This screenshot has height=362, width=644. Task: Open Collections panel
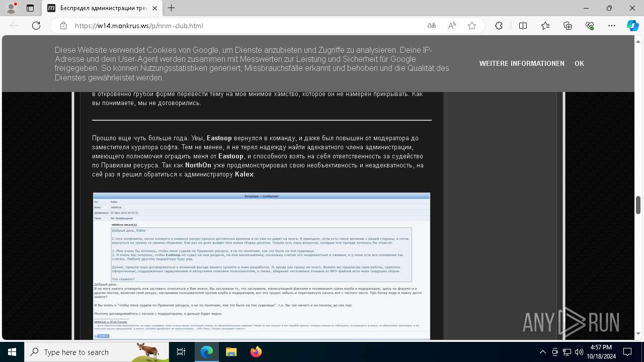(568, 26)
